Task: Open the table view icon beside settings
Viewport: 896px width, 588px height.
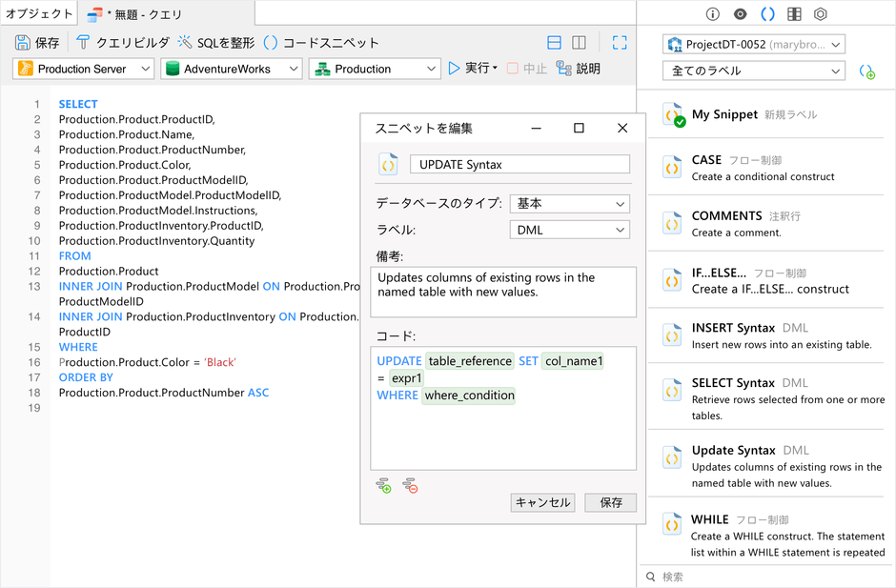Action: (794, 14)
